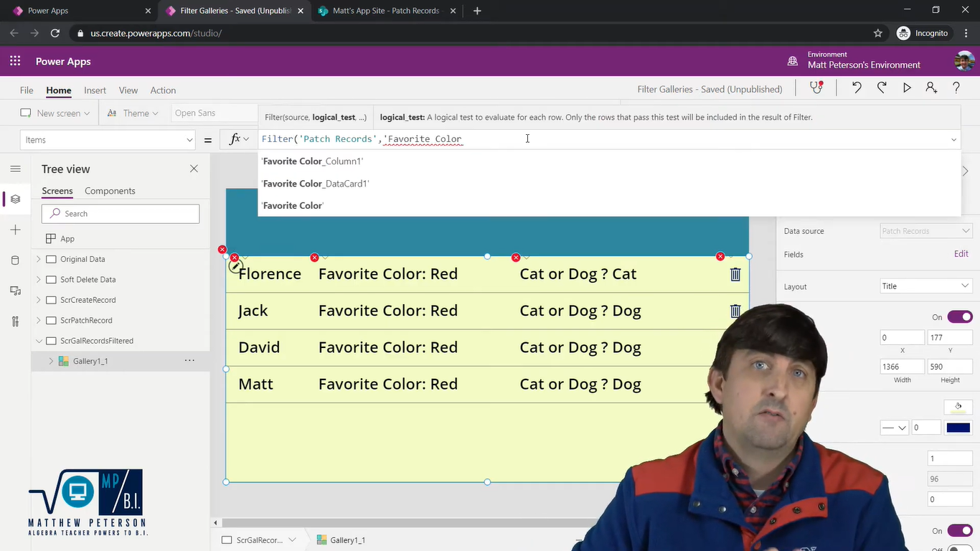Viewport: 980px width, 551px height.
Task: Open the File menu
Action: 27,90
